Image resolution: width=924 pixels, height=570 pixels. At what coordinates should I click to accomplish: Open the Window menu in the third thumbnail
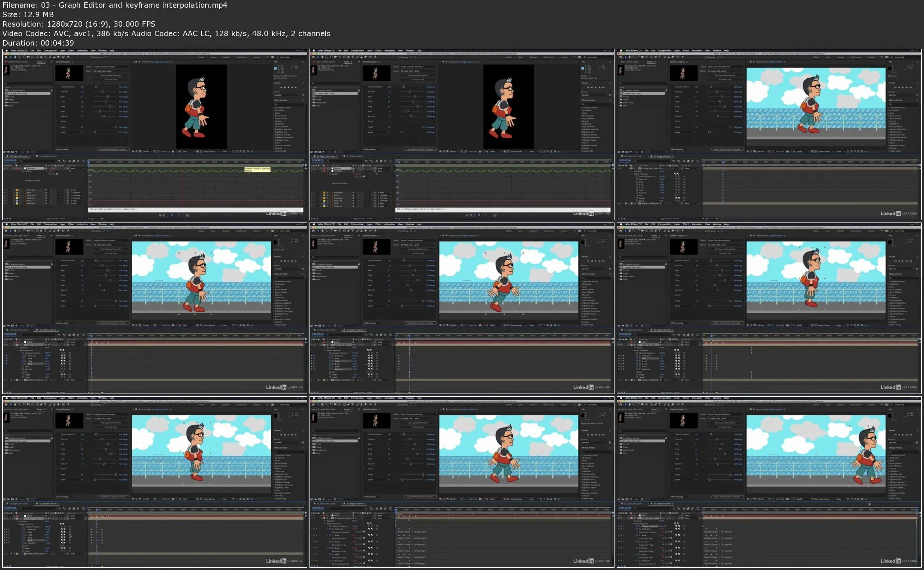[717, 51]
